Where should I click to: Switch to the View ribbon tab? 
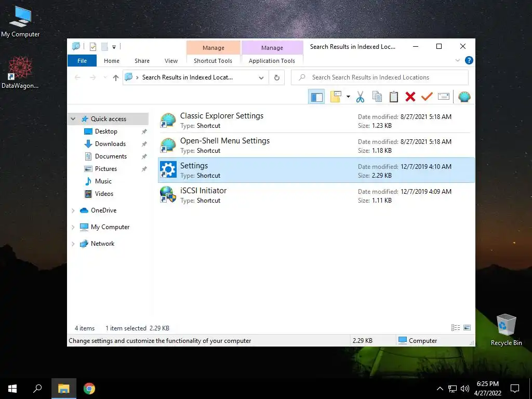click(x=171, y=61)
